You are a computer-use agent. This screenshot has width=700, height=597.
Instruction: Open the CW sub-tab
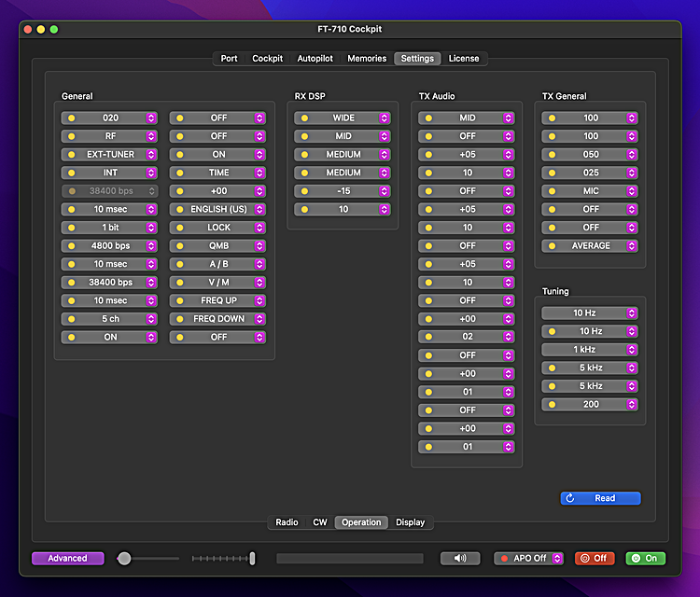320,522
